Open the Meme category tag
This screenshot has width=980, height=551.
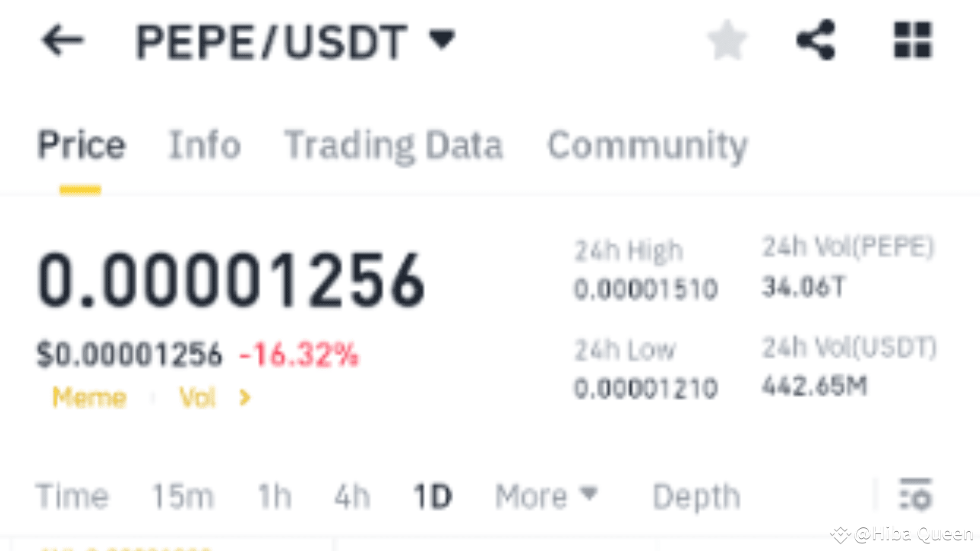click(x=89, y=397)
